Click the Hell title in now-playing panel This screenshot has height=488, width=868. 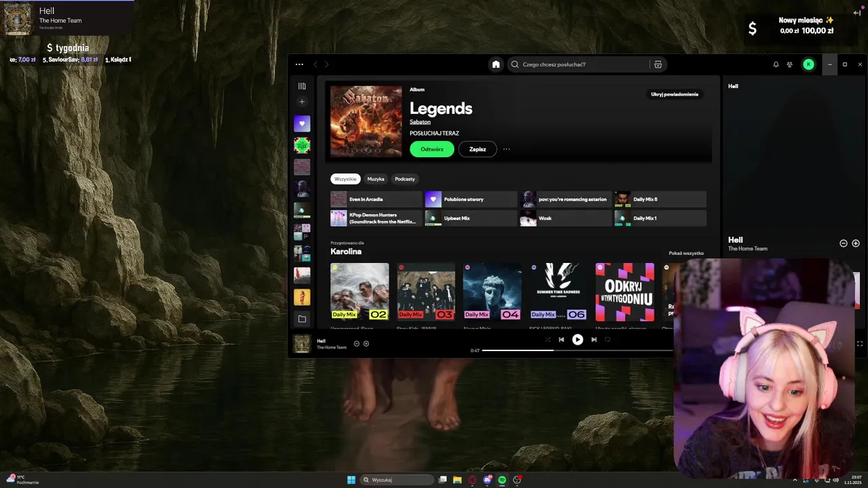coord(736,240)
